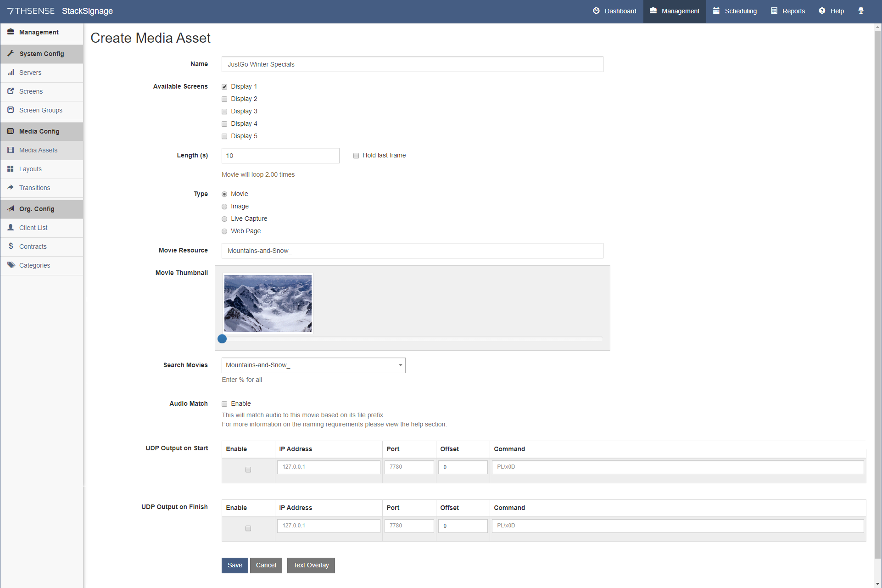Open the Scheduling tab in navbar

(x=735, y=11)
